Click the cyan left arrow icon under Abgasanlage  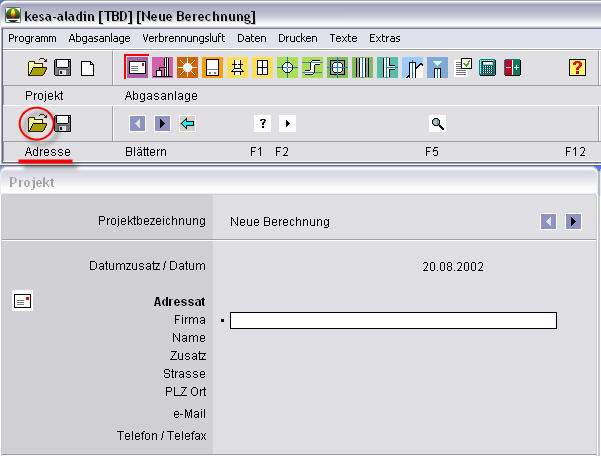(x=187, y=123)
